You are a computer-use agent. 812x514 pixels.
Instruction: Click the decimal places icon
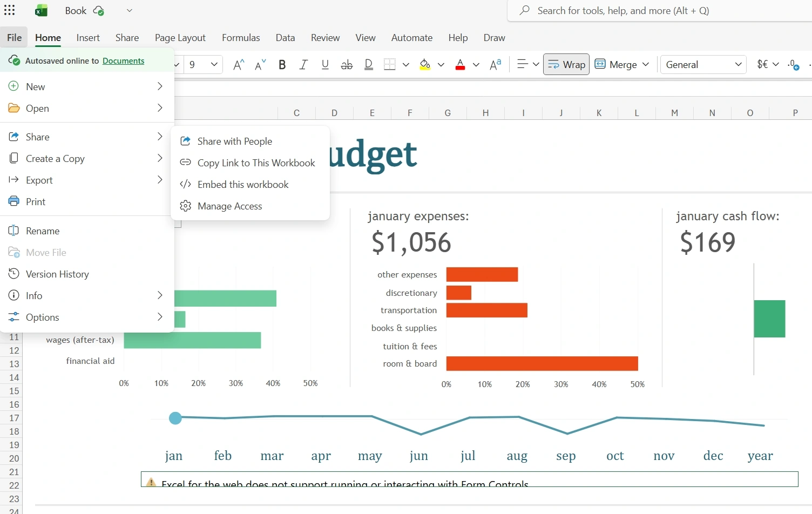click(793, 65)
